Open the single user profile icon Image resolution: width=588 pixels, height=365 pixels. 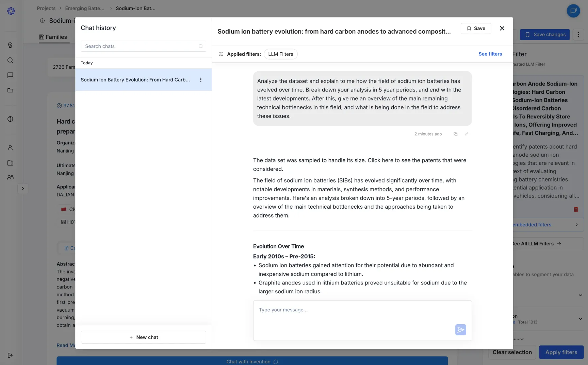tap(10, 147)
